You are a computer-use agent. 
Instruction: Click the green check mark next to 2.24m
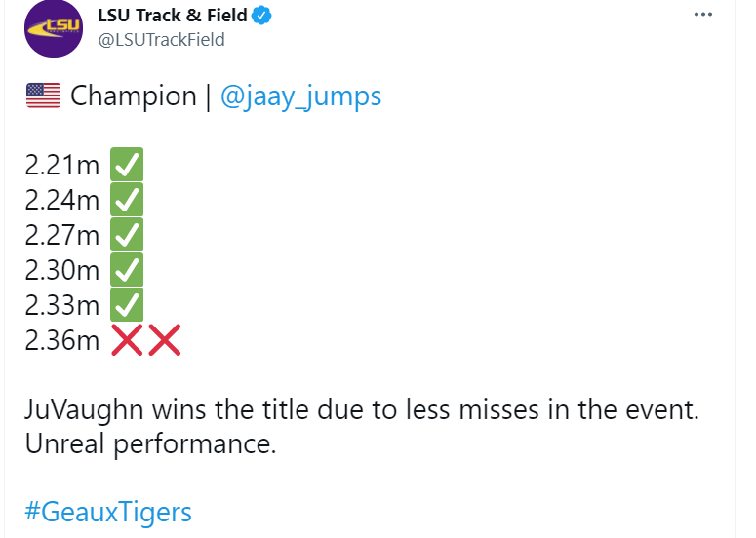tap(127, 200)
